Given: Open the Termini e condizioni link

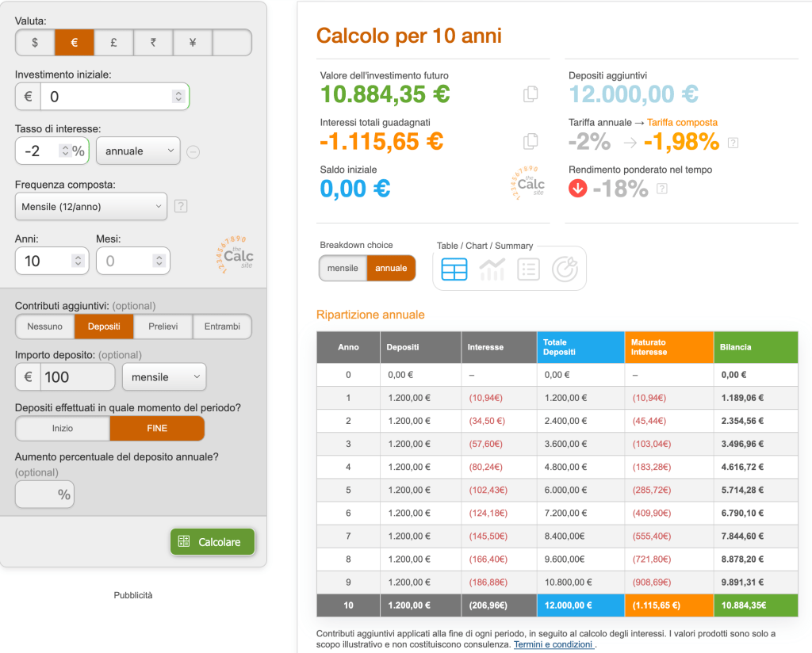Looking at the screenshot, I should [553, 645].
